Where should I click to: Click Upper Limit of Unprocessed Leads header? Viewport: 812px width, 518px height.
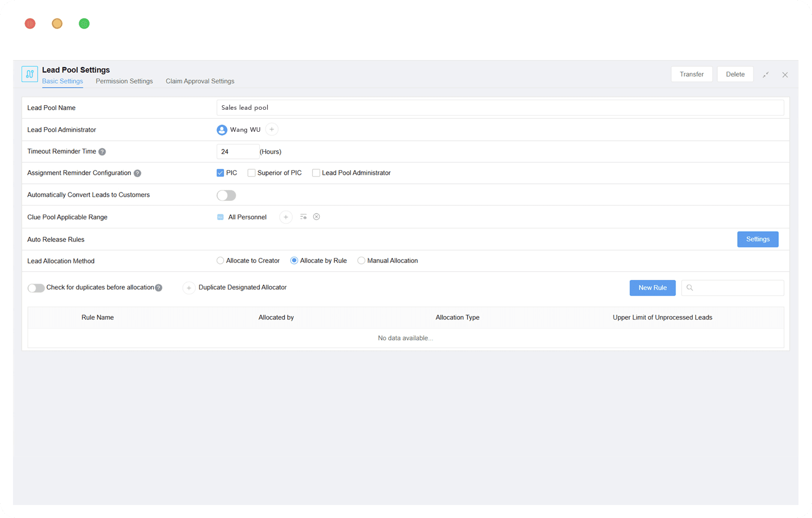(x=663, y=318)
